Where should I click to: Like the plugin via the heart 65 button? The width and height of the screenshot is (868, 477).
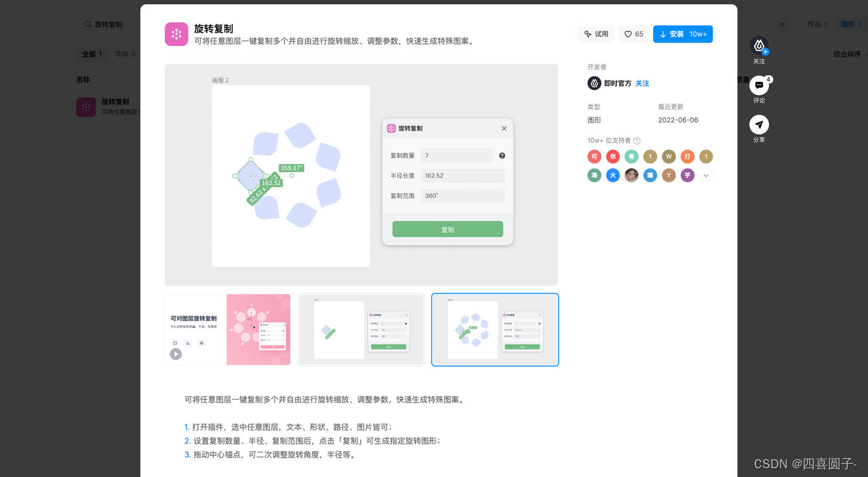point(634,34)
